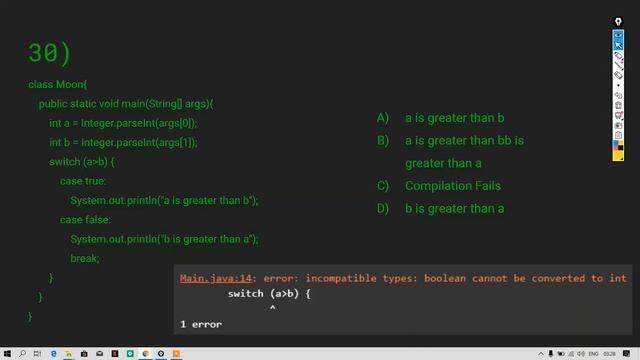Click the camera screenshot tool
Screen dimensions: 640x360
click(618, 125)
